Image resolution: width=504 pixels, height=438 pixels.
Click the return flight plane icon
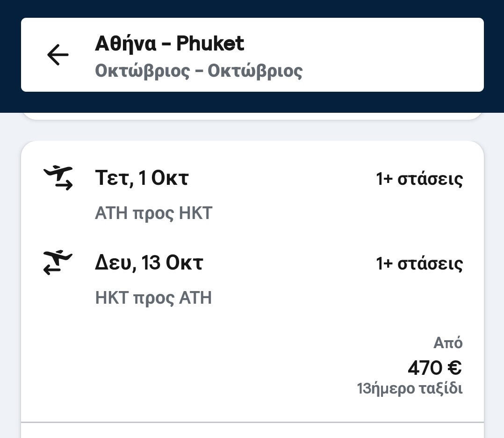tap(58, 262)
